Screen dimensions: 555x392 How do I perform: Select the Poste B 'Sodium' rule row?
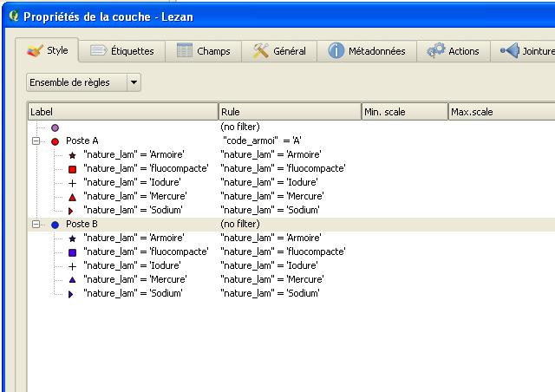coord(133,293)
